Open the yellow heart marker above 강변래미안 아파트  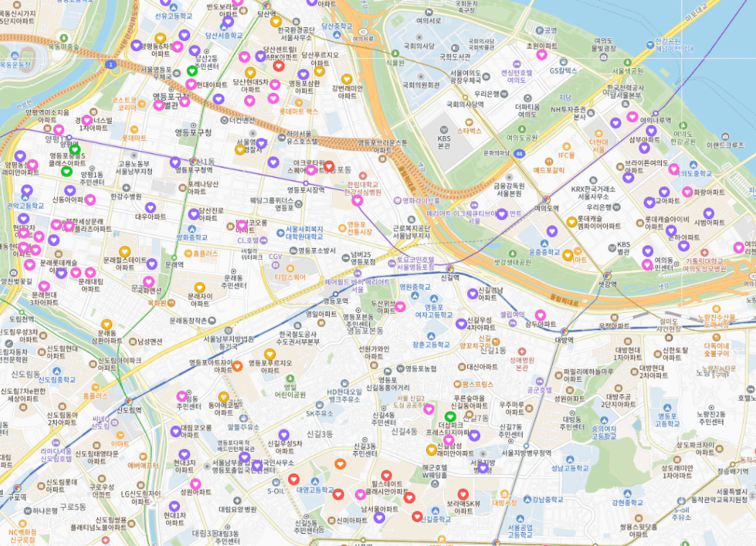tap(346, 79)
